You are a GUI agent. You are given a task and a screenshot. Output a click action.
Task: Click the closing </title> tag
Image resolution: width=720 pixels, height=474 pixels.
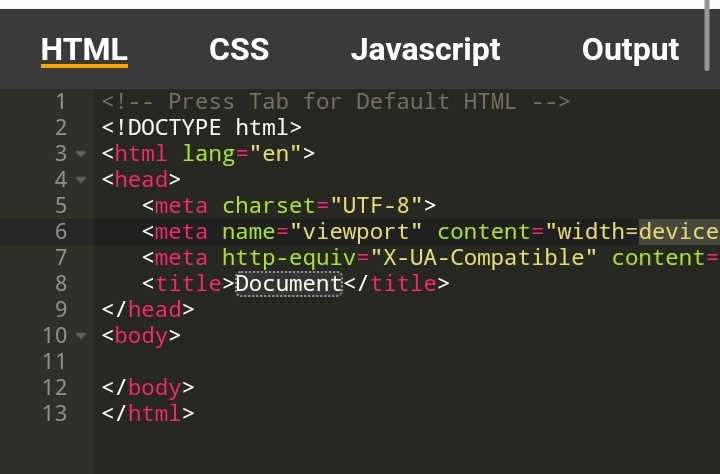[397, 283]
